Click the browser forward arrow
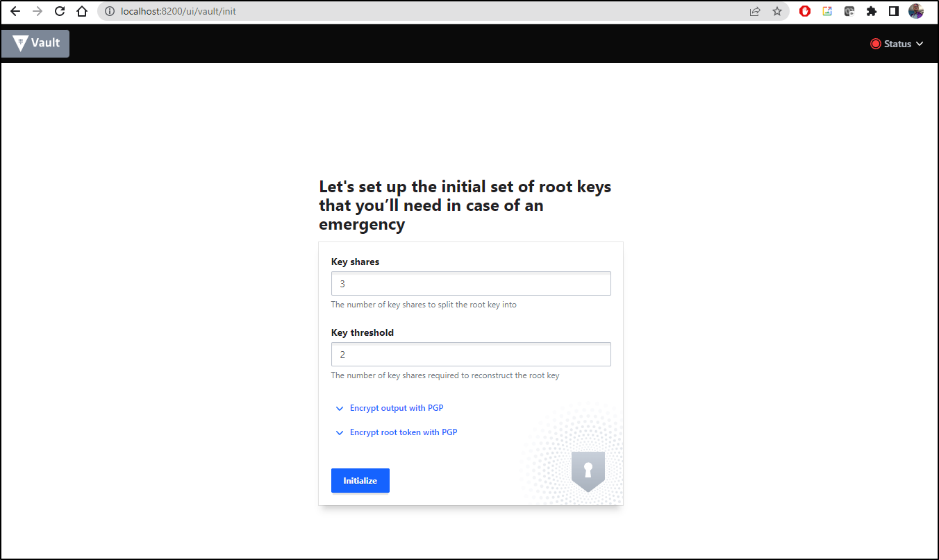The height and width of the screenshot is (560, 939). point(38,11)
